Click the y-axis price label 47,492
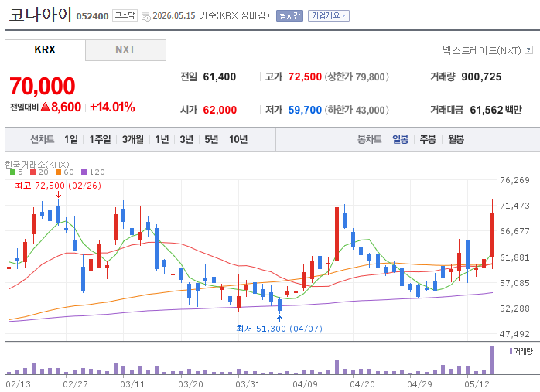 [x=514, y=334]
